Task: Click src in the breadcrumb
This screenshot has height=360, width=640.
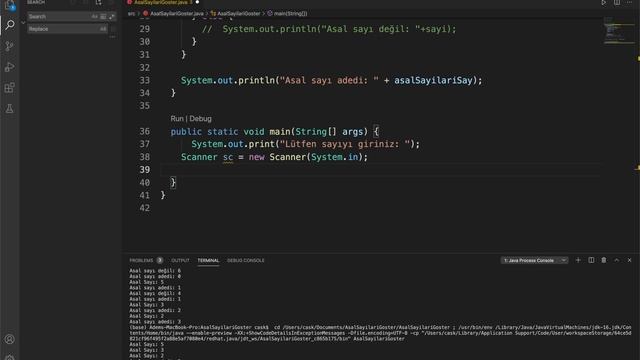Action: point(131,13)
